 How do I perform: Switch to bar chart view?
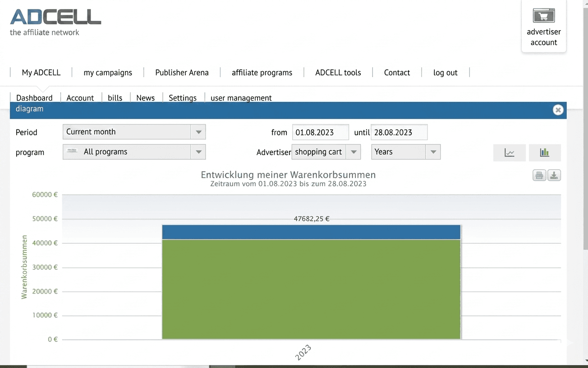pyautogui.click(x=545, y=152)
